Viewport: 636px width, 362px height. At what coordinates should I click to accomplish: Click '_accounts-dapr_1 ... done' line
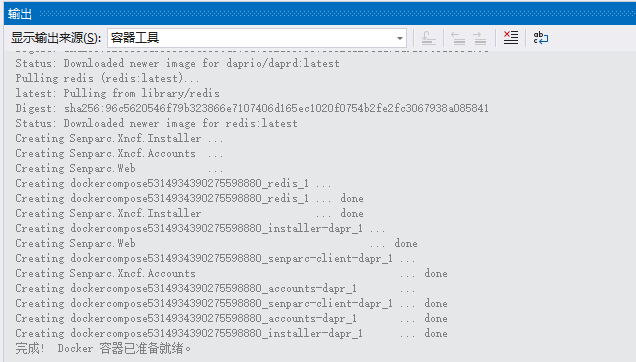point(231,319)
